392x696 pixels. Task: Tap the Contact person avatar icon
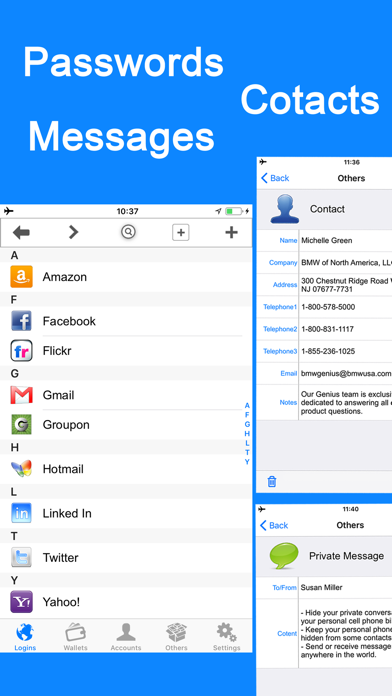[285, 209]
